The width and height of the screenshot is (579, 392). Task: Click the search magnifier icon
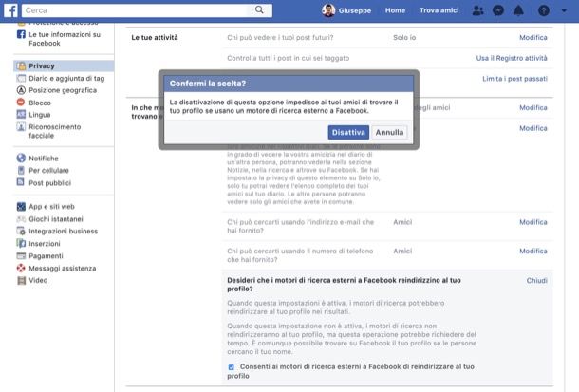(x=259, y=9)
